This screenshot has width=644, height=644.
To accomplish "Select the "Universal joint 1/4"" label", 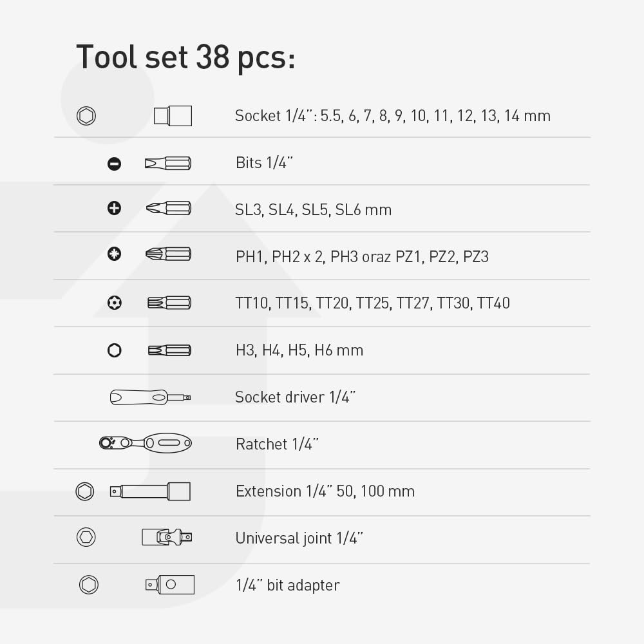I will (299, 538).
